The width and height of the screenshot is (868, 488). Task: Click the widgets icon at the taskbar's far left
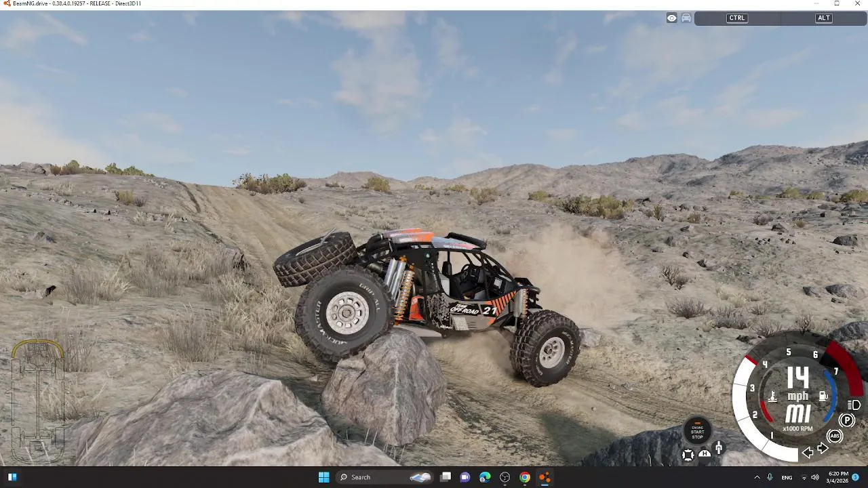click(x=12, y=477)
